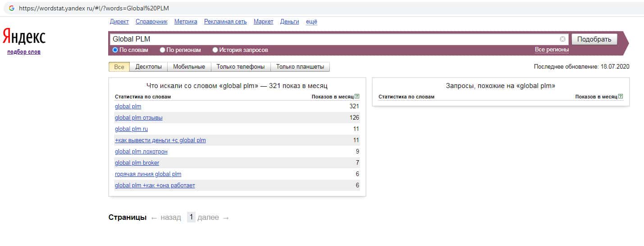
Task: Select the 'По регионам' radio button
Action: [x=163, y=50]
